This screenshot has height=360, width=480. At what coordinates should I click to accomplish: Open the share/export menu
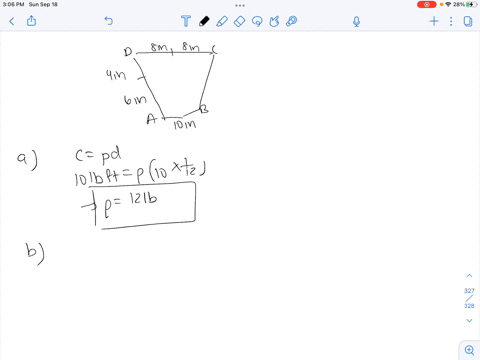click(x=31, y=21)
